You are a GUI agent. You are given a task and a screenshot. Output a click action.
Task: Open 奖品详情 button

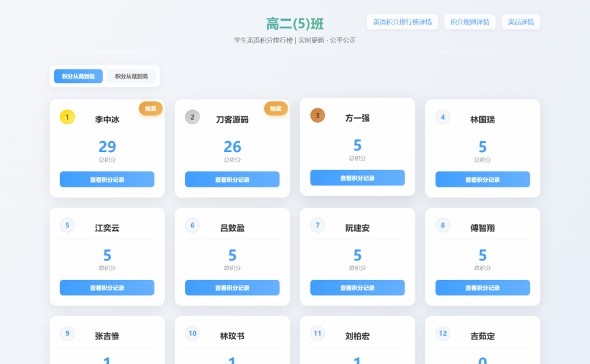pyautogui.click(x=521, y=22)
